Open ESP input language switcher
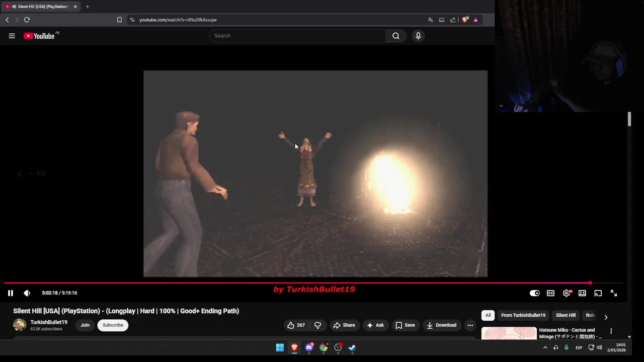This screenshot has width=644, height=362. coord(579,347)
